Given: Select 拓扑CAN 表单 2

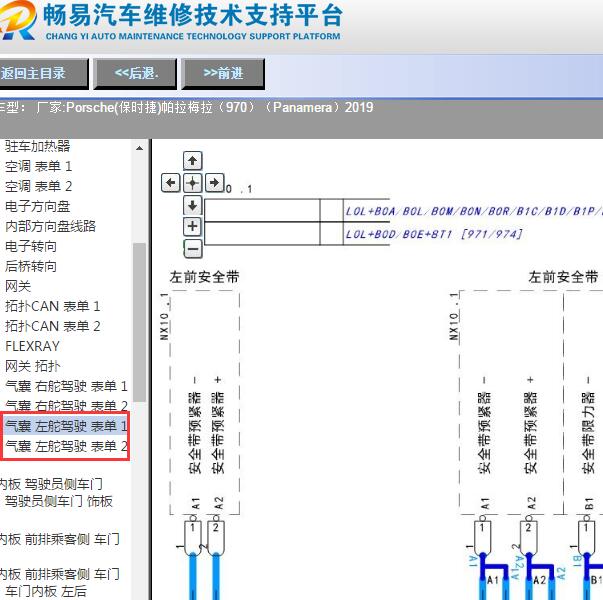Looking at the screenshot, I should [53, 326].
